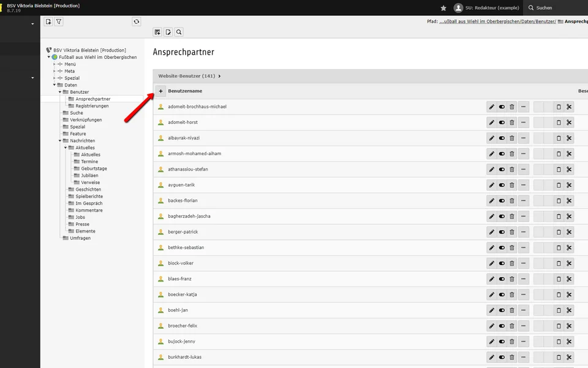Viewport: 588px width, 368px height.
Task: Open the Registrierungen folder in tree
Action: coord(92,106)
